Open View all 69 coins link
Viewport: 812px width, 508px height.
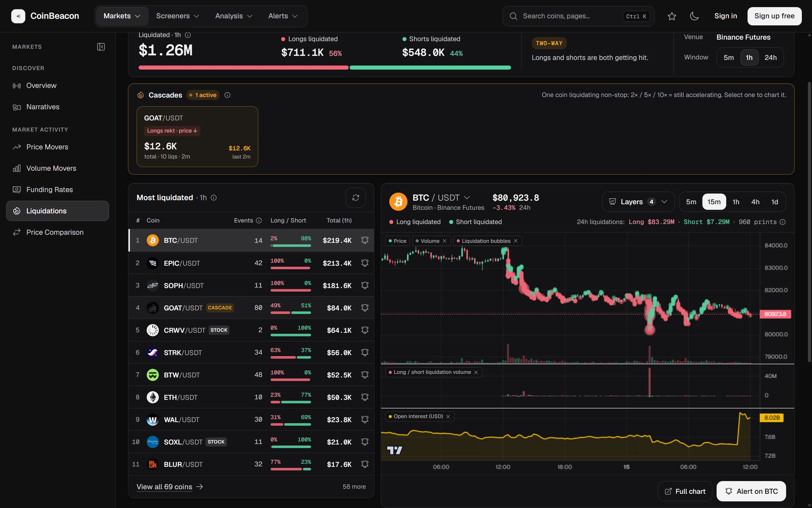click(x=170, y=487)
